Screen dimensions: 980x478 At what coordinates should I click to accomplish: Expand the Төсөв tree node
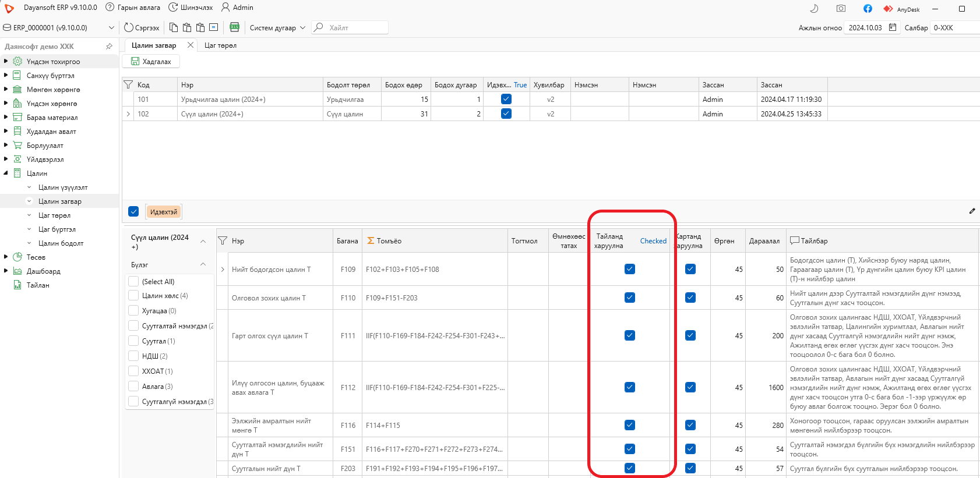pyautogui.click(x=6, y=257)
